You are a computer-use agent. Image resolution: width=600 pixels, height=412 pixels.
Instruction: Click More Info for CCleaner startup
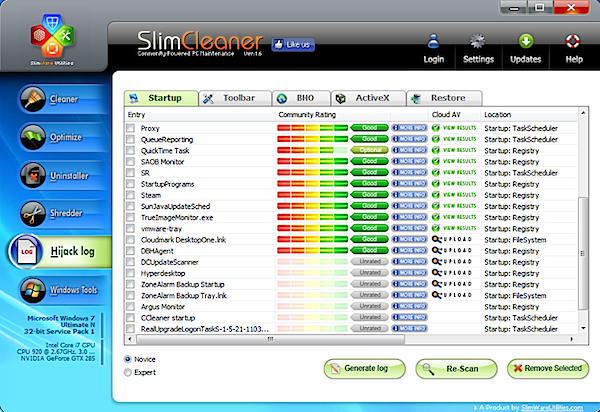[x=409, y=317]
